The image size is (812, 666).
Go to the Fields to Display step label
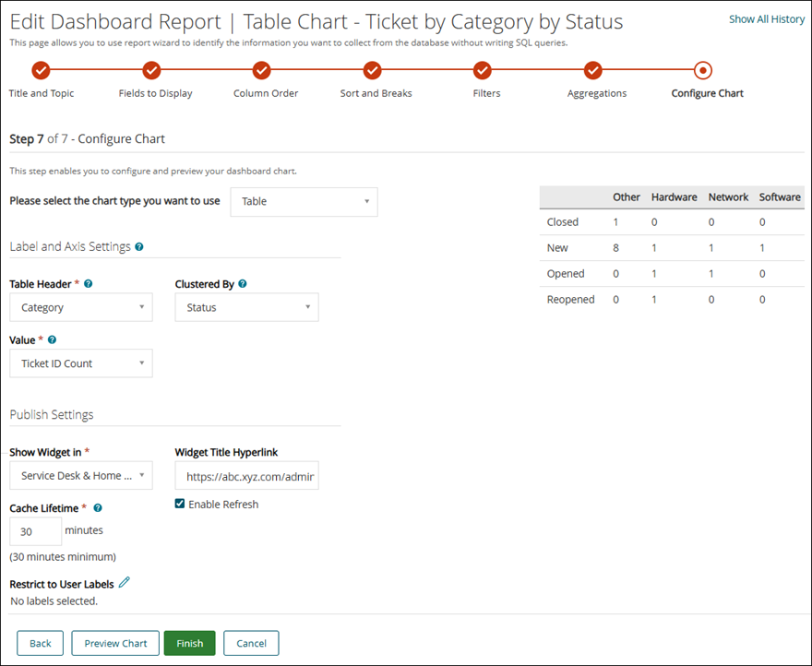point(155,93)
